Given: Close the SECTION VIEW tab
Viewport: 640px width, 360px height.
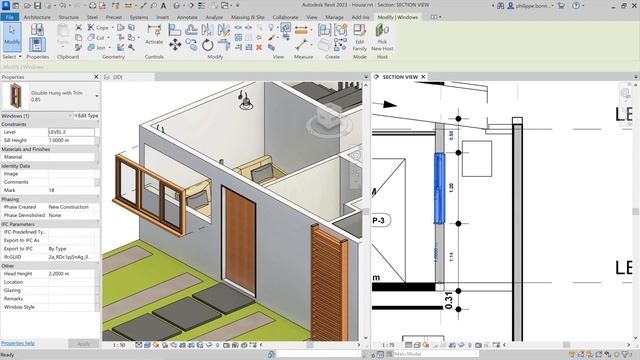Looking at the screenshot, I should point(424,77).
